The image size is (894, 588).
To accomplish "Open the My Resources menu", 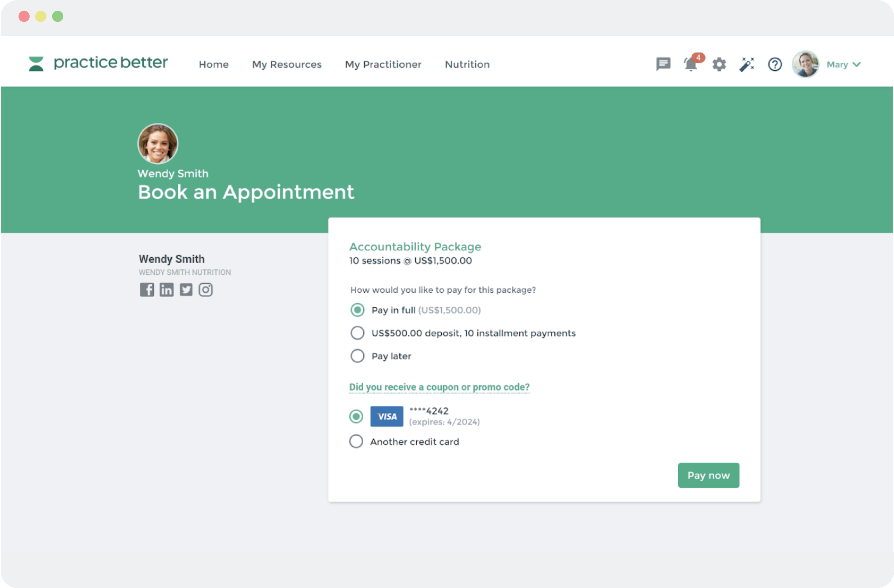I will point(286,64).
